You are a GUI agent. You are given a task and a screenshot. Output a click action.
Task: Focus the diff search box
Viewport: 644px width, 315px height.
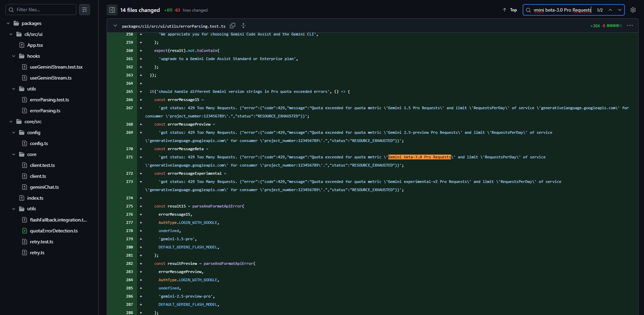pyautogui.click(x=563, y=10)
